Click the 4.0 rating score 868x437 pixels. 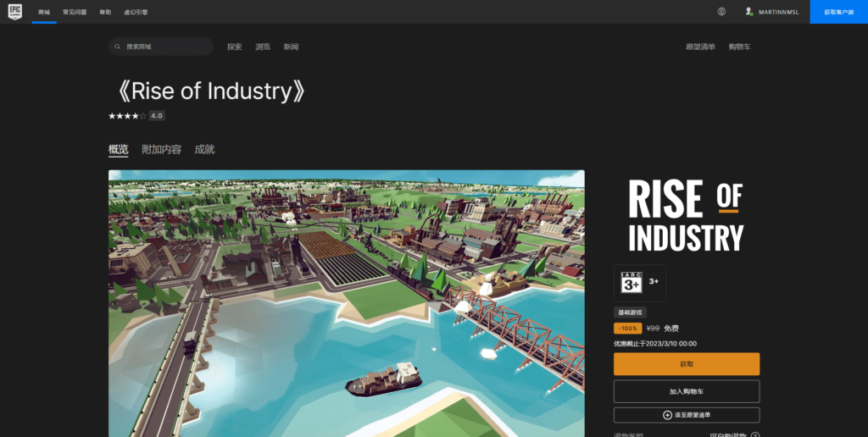[x=157, y=116]
